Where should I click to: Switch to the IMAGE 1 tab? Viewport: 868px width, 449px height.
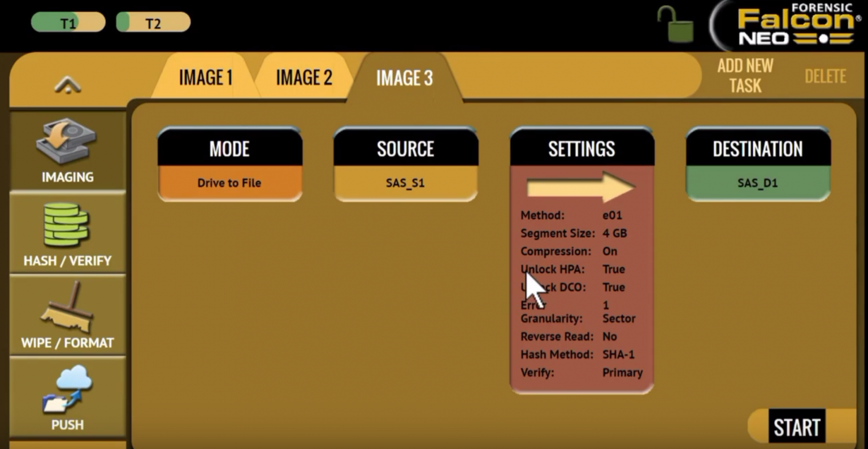tap(205, 77)
